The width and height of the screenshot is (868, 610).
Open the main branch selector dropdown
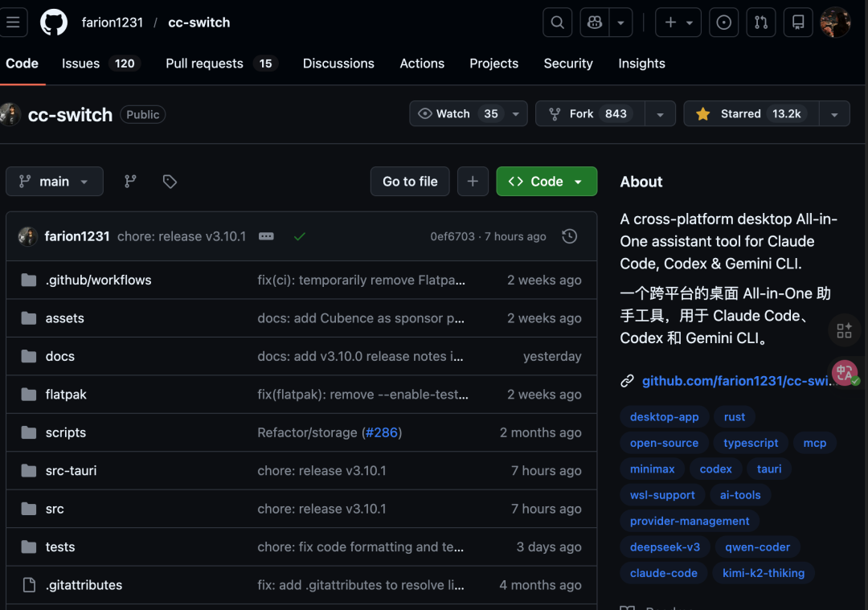55,182
